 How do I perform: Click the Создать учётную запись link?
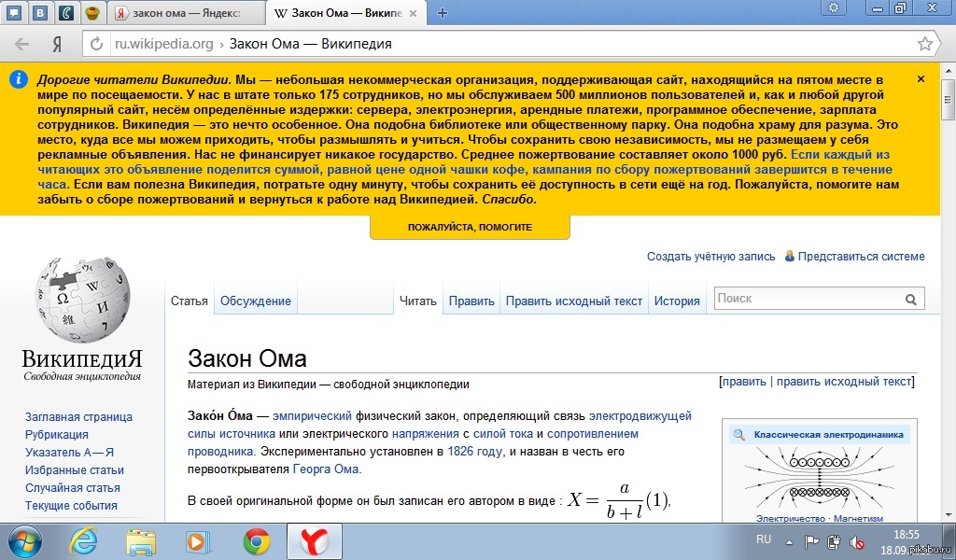(x=710, y=256)
